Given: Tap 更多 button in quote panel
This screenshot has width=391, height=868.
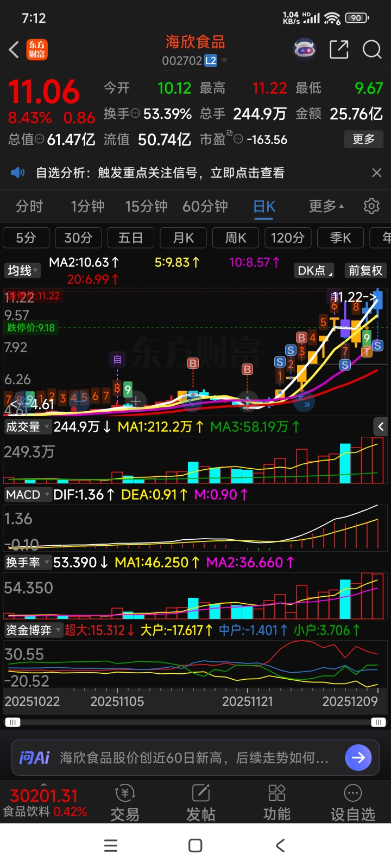Looking at the screenshot, I should coord(364,139).
